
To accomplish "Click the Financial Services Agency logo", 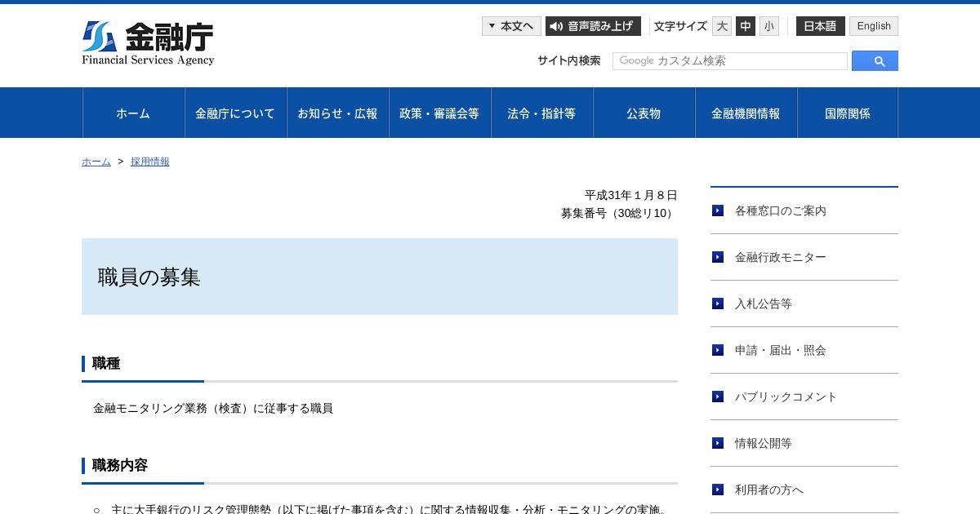I will pyautogui.click(x=148, y=43).
